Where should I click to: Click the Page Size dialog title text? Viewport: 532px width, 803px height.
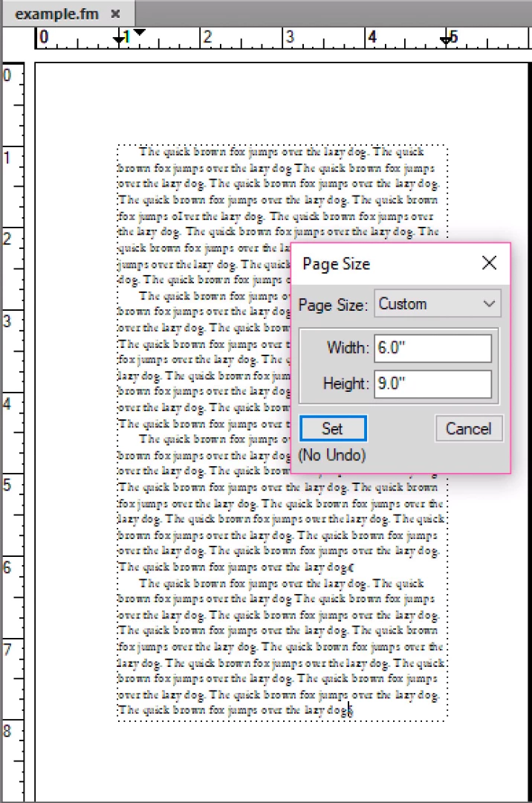[336, 264]
